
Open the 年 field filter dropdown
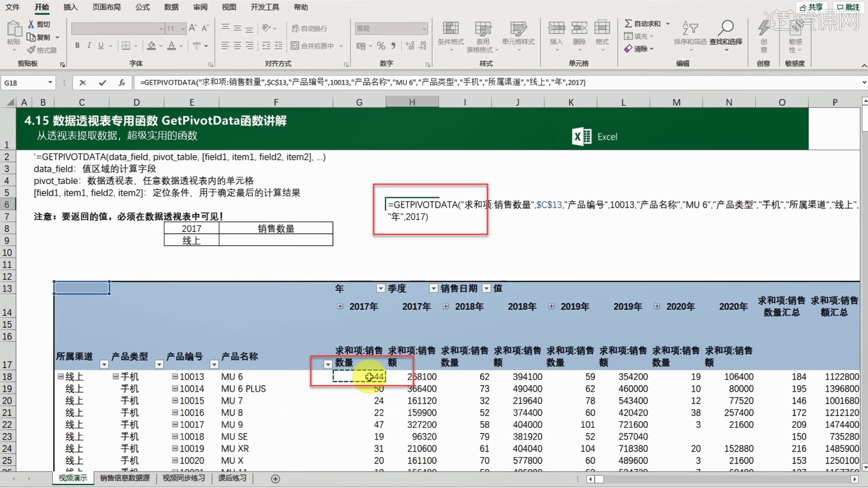[x=380, y=288]
